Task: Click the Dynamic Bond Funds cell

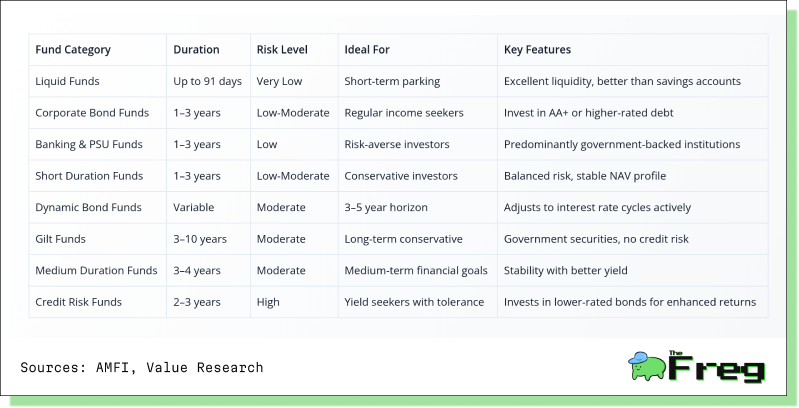Action: pyautogui.click(x=88, y=208)
